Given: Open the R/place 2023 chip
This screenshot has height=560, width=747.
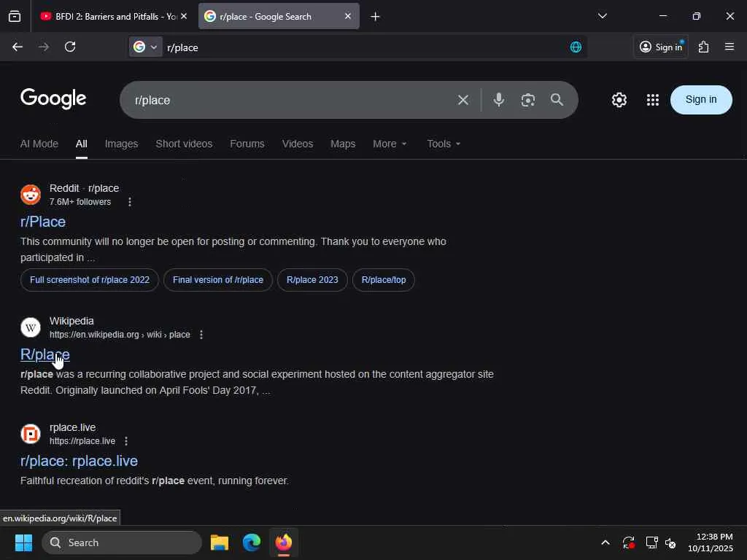Looking at the screenshot, I should click(312, 280).
